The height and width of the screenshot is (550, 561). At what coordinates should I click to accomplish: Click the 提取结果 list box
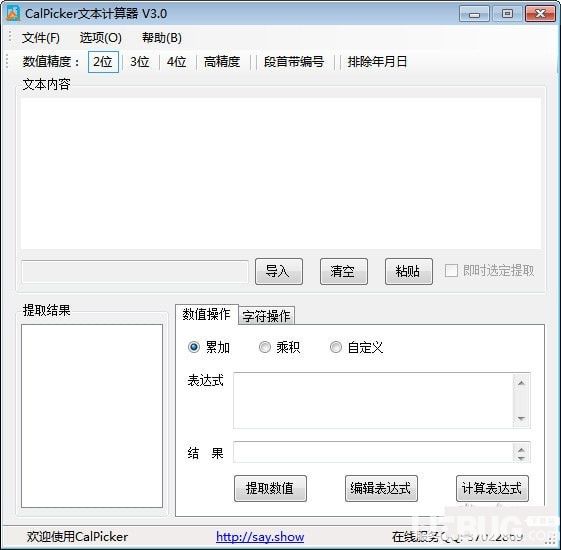[x=92, y=416]
